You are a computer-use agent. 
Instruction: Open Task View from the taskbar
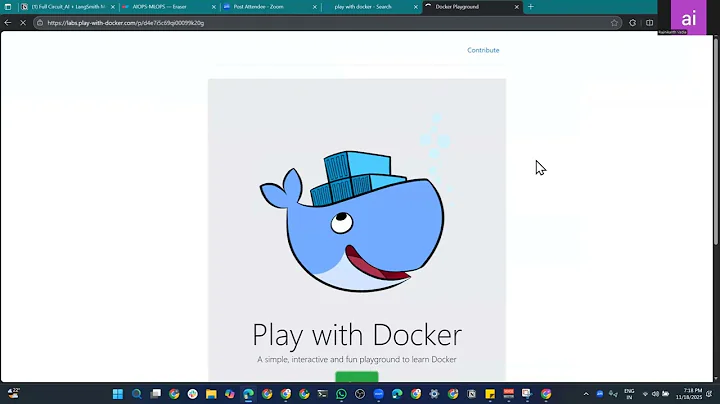pos(156,394)
